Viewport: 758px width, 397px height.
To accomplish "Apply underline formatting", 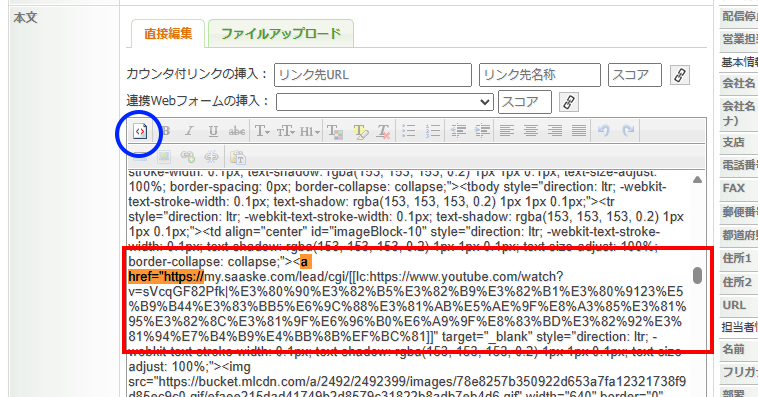I will coord(213,131).
